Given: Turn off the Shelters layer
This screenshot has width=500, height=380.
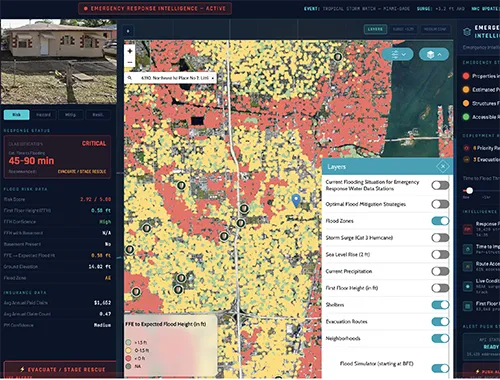Looking at the screenshot, I should [440, 305].
